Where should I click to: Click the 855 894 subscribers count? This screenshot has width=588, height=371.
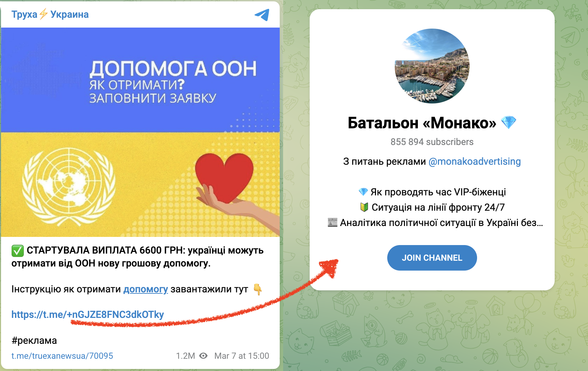coord(432,142)
